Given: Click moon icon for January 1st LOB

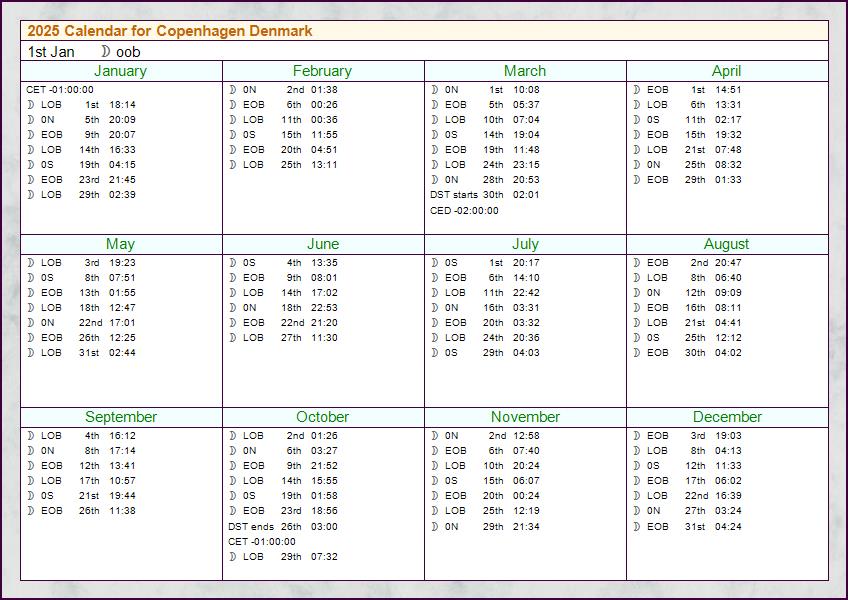Looking at the screenshot, I should tap(31, 104).
